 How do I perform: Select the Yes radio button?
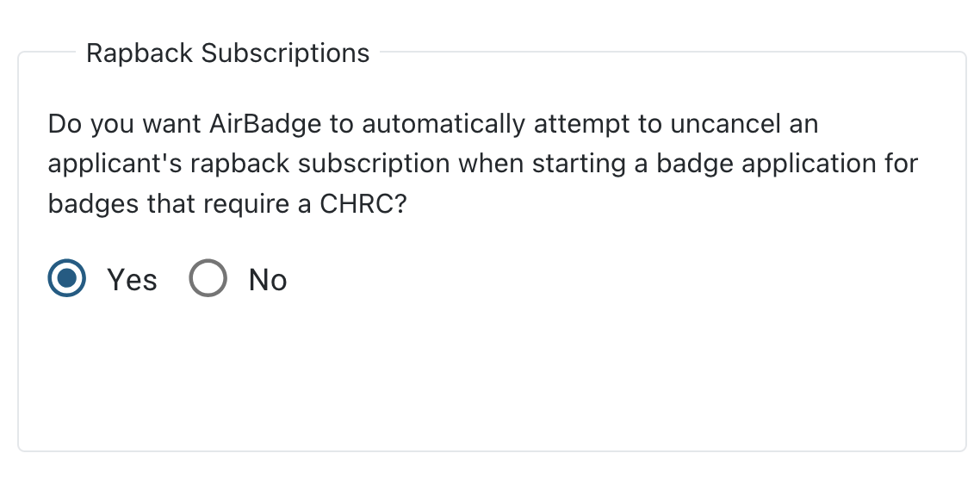(x=66, y=279)
